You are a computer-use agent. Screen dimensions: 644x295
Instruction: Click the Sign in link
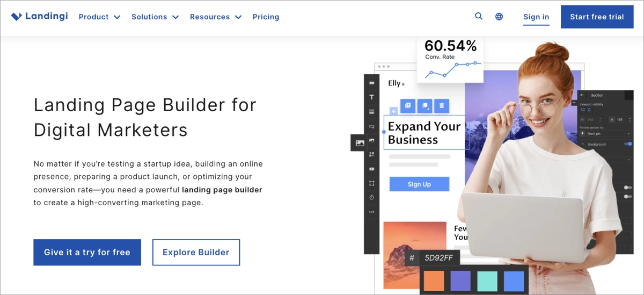pyautogui.click(x=536, y=17)
